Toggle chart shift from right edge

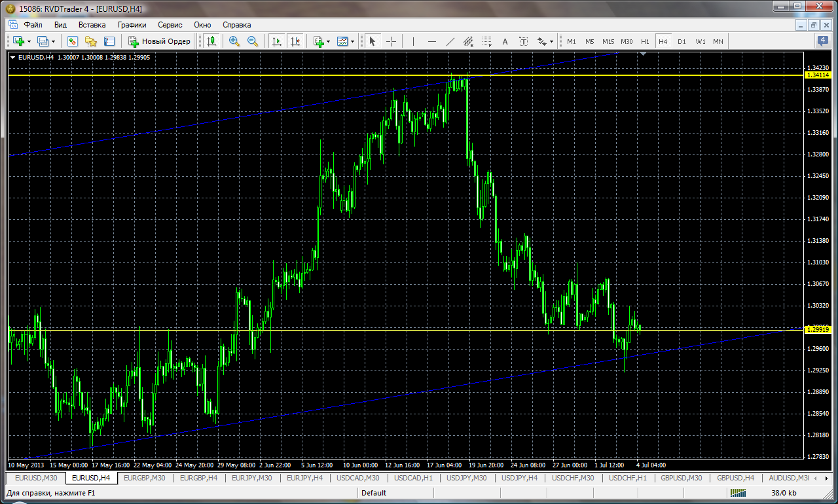(295, 41)
